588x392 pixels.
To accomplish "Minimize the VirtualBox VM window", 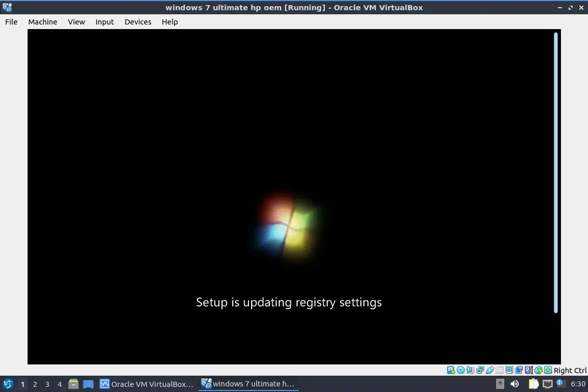I will coord(560,8).
